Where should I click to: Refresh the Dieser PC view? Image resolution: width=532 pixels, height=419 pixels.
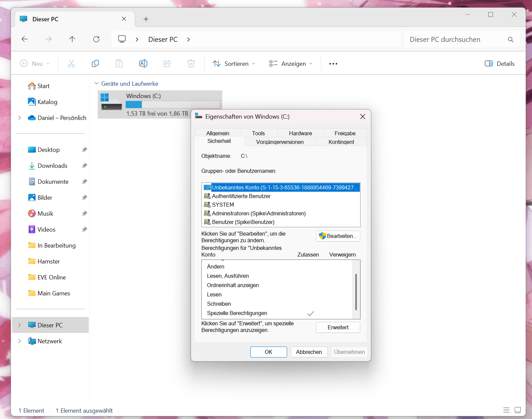(x=96, y=39)
